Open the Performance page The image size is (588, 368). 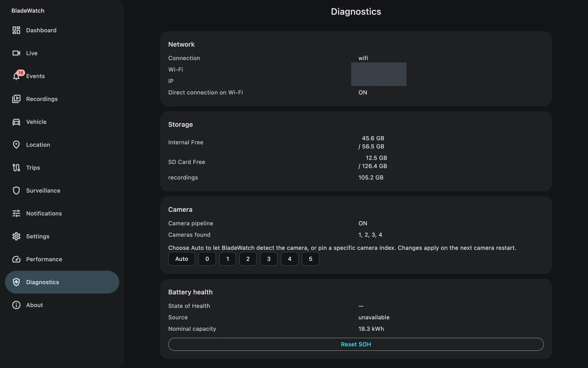point(62,259)
